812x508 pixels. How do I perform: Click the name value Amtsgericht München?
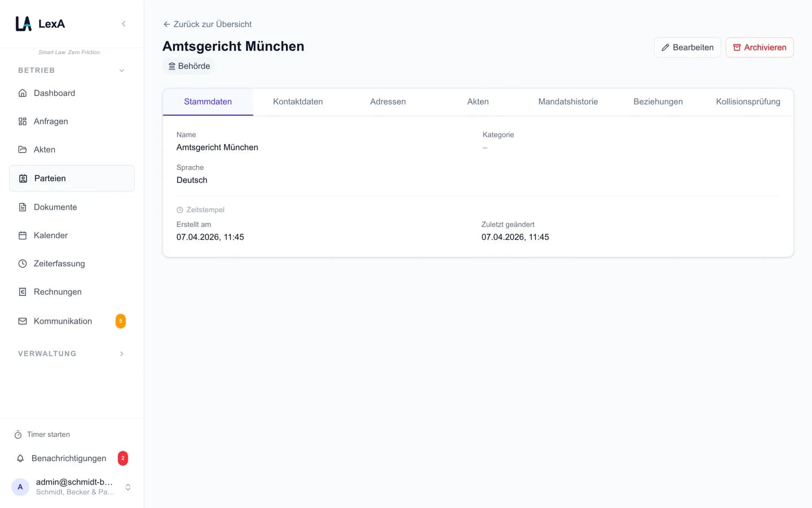217,147
